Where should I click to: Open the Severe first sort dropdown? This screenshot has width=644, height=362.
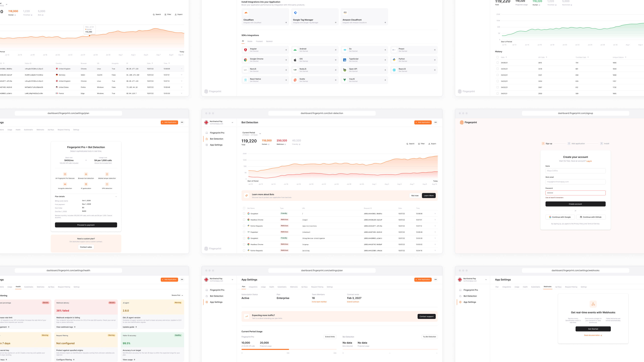(177, 295)
